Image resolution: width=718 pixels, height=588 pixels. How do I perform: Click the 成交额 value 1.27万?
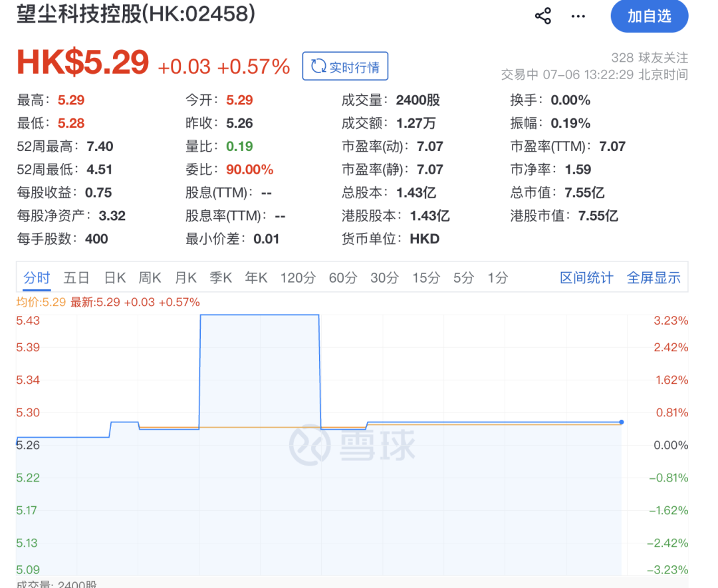click(416, 123)
